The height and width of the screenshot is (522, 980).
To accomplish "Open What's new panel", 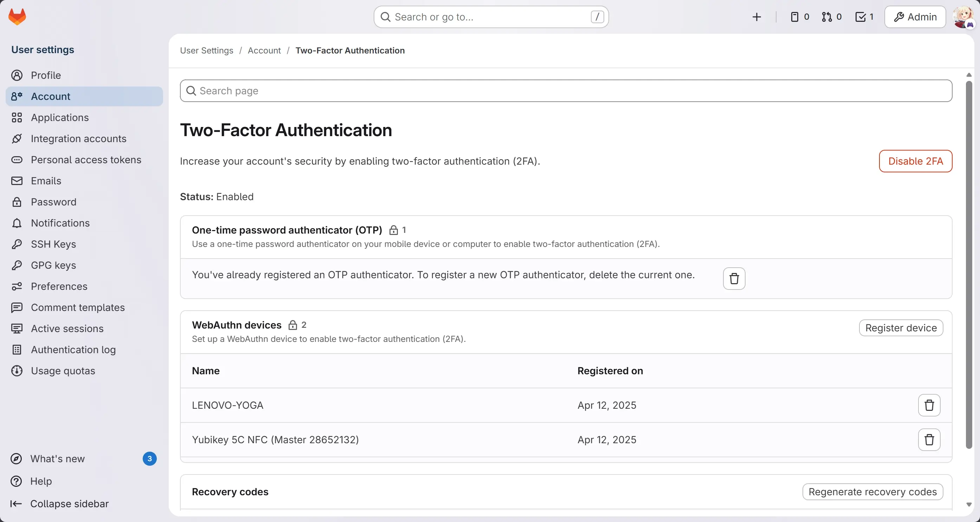I will [57, 459].
